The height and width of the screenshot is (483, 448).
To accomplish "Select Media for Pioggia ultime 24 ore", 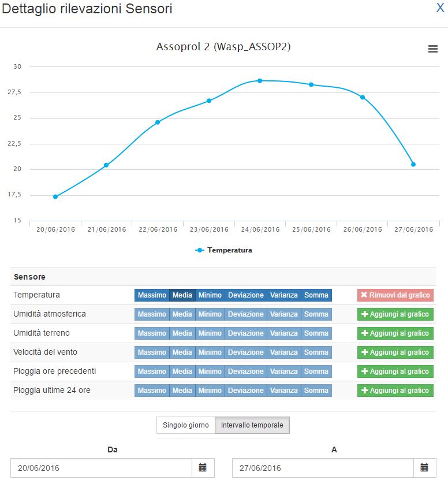I will pyautogui.click(x=182, y=391).
